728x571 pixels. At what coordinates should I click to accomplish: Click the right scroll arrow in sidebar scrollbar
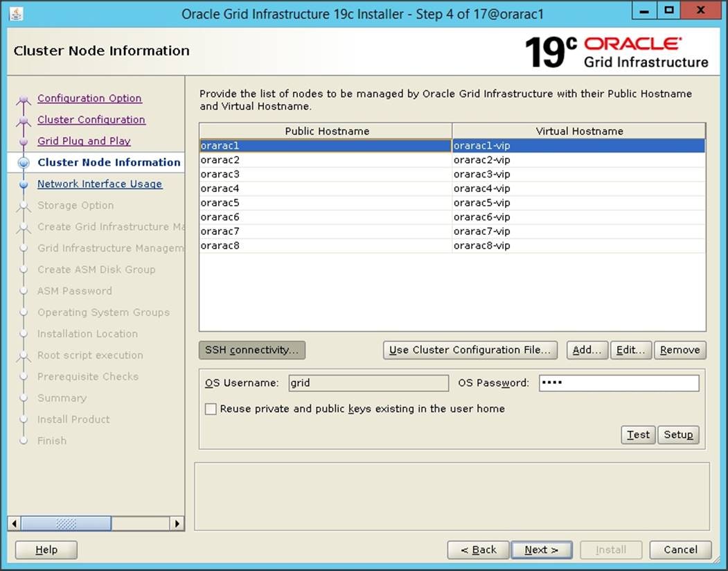pos(177,524)
